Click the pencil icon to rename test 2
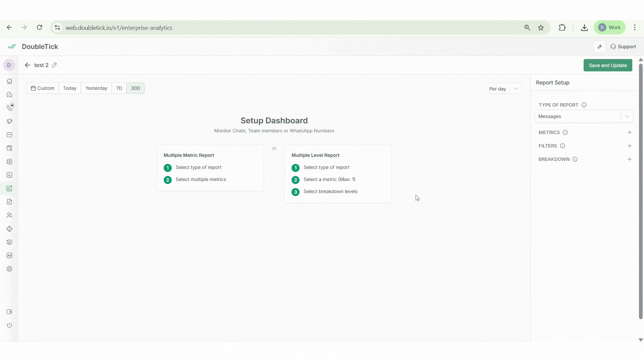 pos(54,65)
